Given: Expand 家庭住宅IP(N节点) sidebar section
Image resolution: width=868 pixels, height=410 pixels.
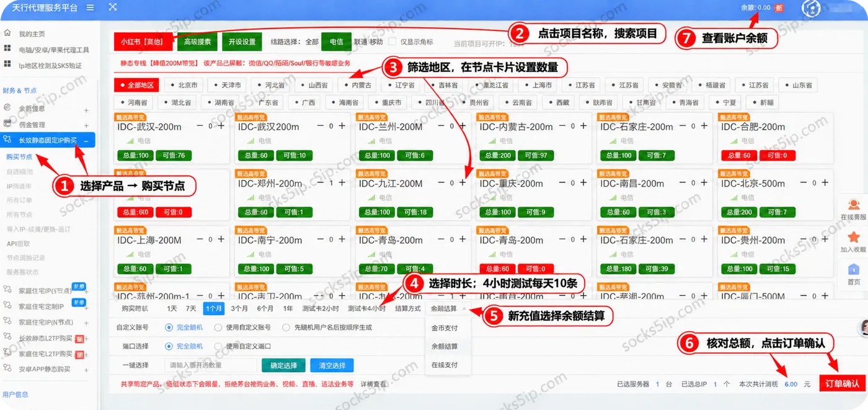Looking at the screenshot, I should 86,323.
